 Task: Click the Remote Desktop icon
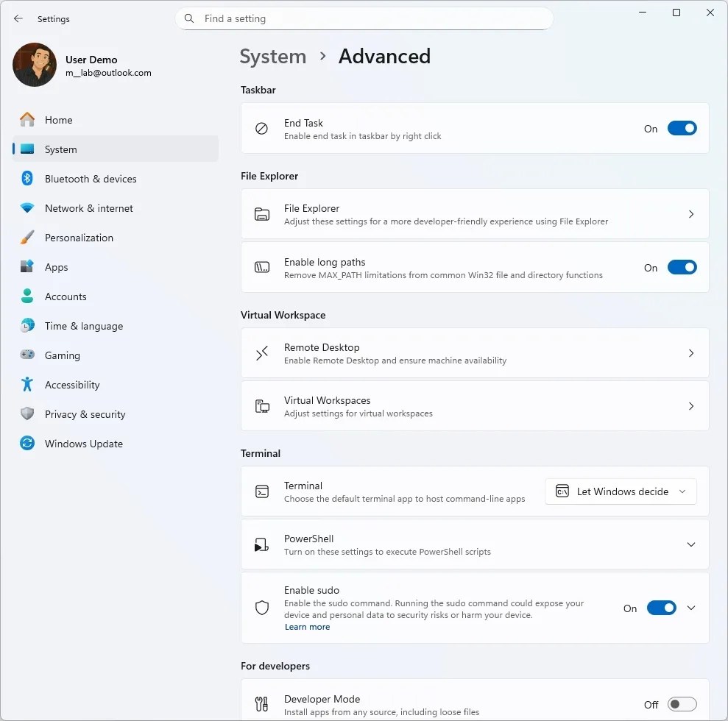(x=261, y=352)
